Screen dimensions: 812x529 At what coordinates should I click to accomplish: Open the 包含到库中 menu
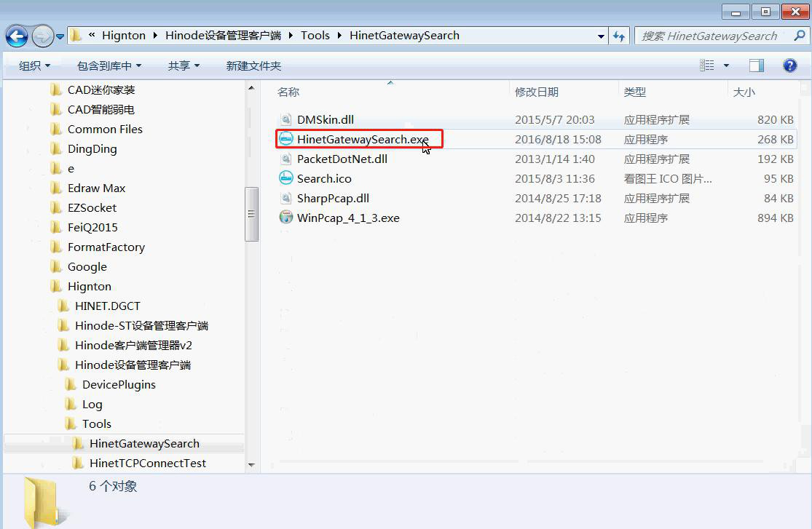109,65
